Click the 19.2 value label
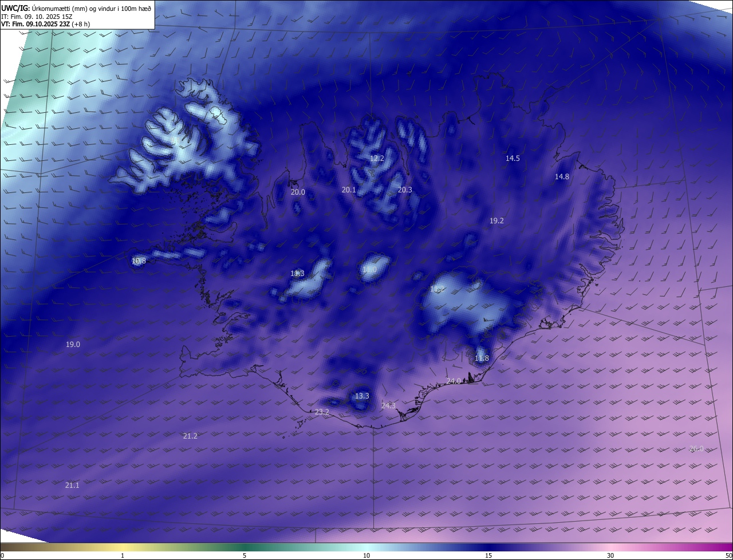733x560 pixels. 496,220
